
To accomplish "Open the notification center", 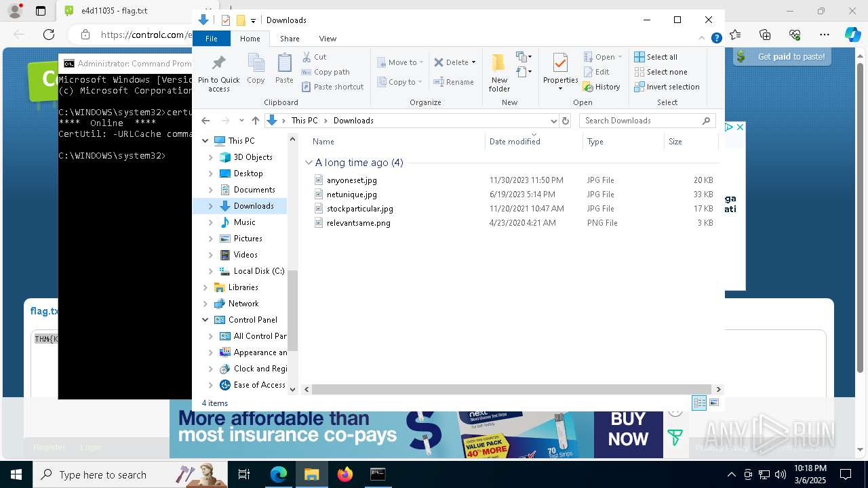I will 846,474.
